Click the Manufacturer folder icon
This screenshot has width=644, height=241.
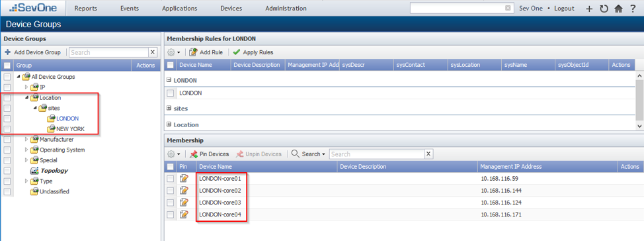pos(34,140)
